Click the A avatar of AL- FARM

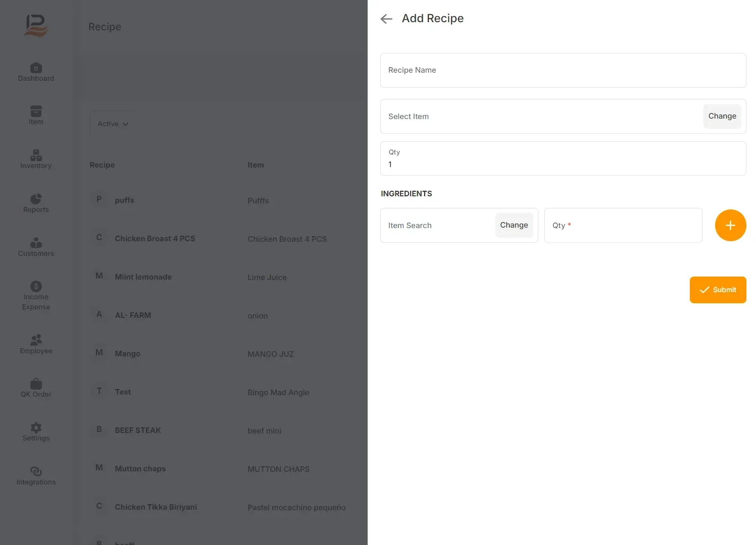(x=99, y=314)
